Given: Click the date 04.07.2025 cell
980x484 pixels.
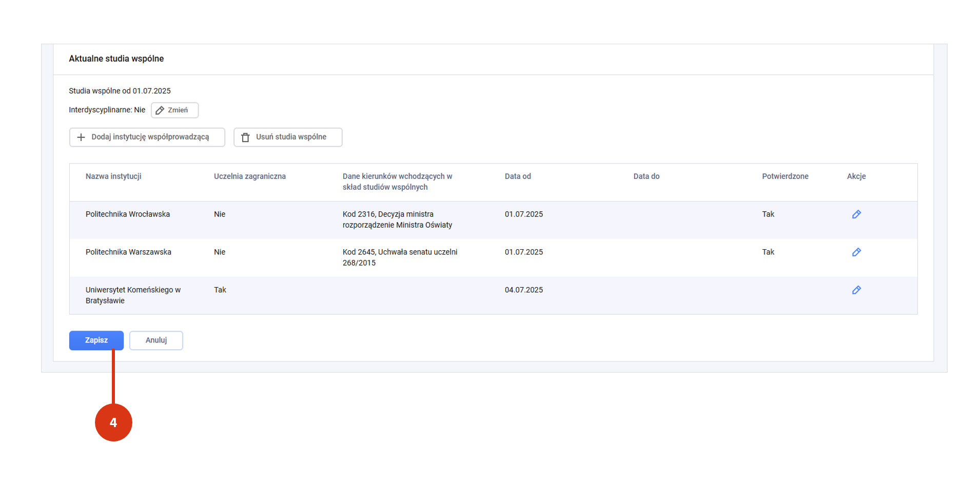Looking at the screenshot, I should (x=524, y=290).
